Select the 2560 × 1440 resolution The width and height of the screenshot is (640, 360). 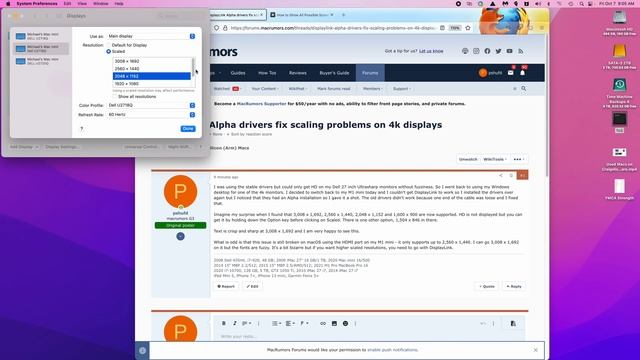click(x=151, y=69)
